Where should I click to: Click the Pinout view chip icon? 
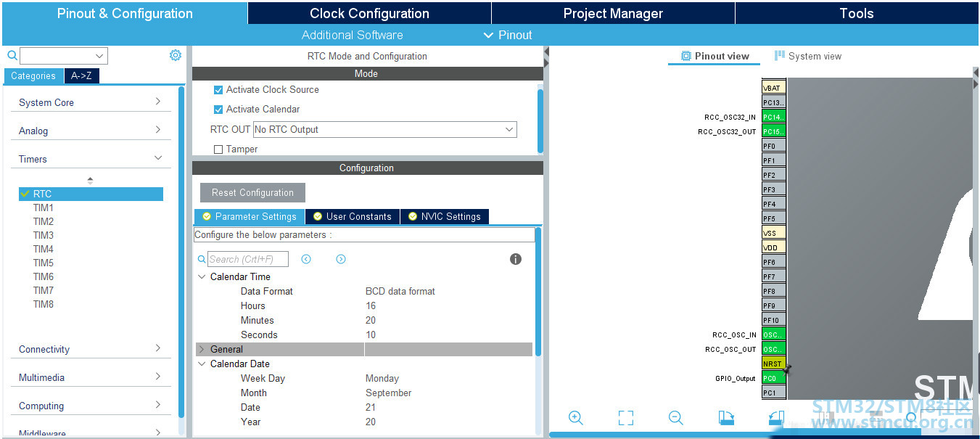pos(686,56)
